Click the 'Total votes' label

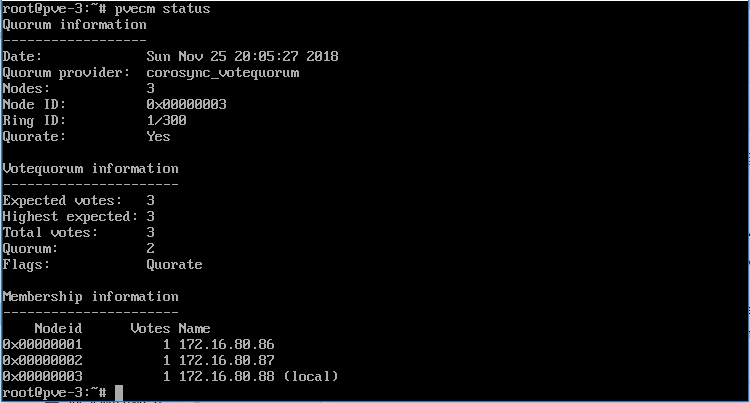pos(50,233)
